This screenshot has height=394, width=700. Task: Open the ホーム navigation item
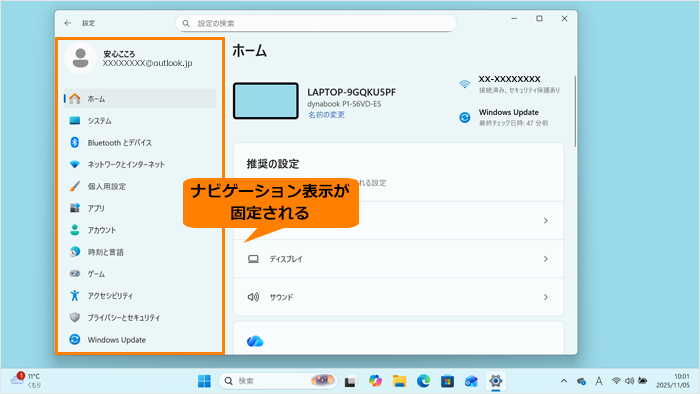[x=140, y=99]
